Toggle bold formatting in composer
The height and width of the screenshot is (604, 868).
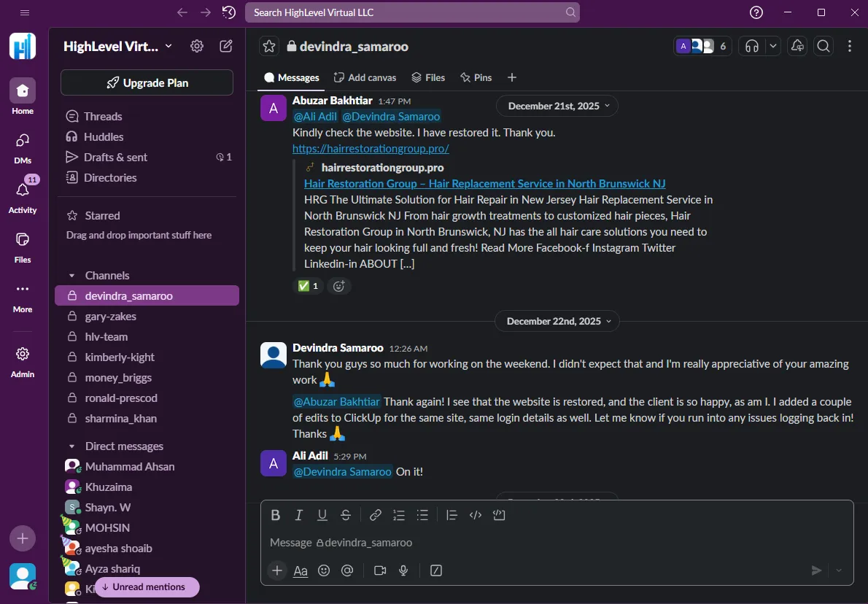(275, 515)
